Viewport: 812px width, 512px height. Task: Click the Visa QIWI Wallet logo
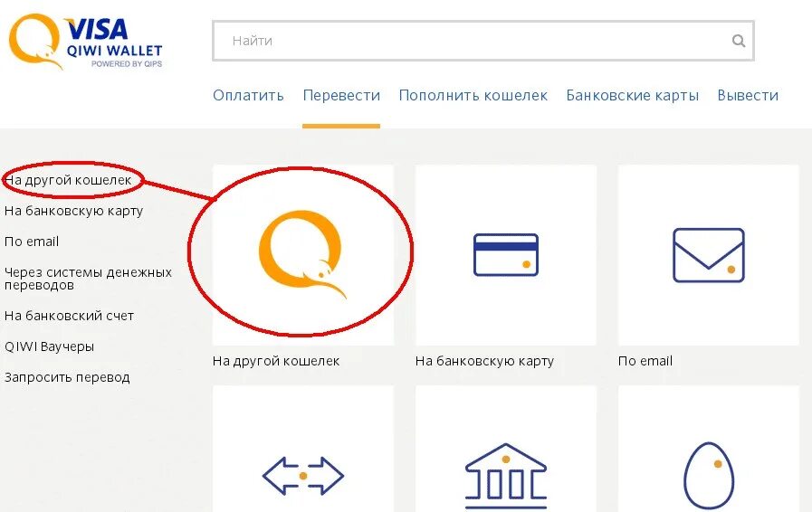coord(85,42)
